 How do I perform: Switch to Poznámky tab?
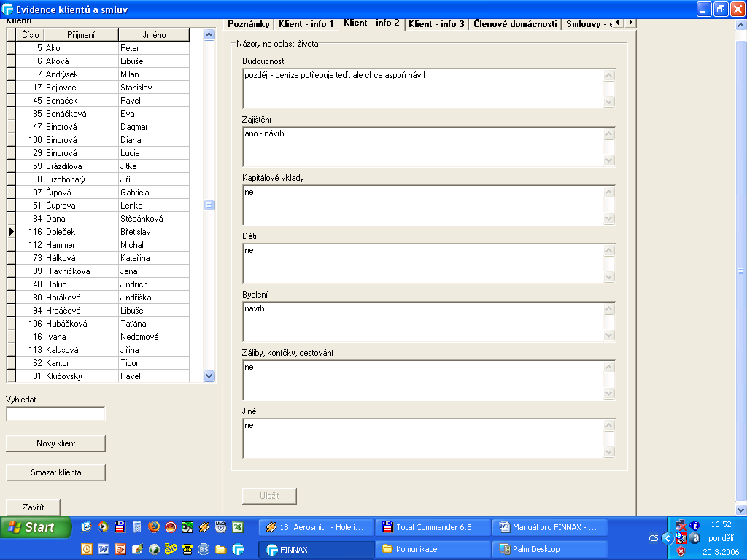pos(249,24)
